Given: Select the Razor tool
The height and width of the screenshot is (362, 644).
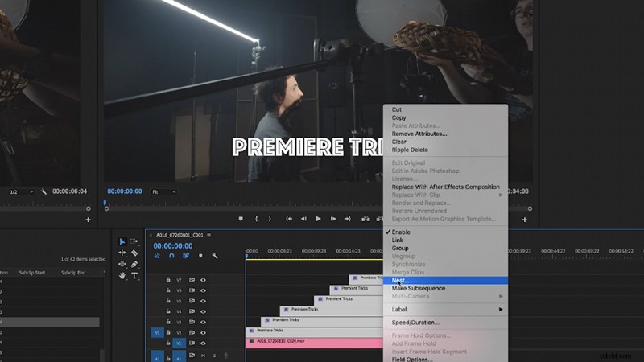Looking at the screenshot, I should pos(134,253).
